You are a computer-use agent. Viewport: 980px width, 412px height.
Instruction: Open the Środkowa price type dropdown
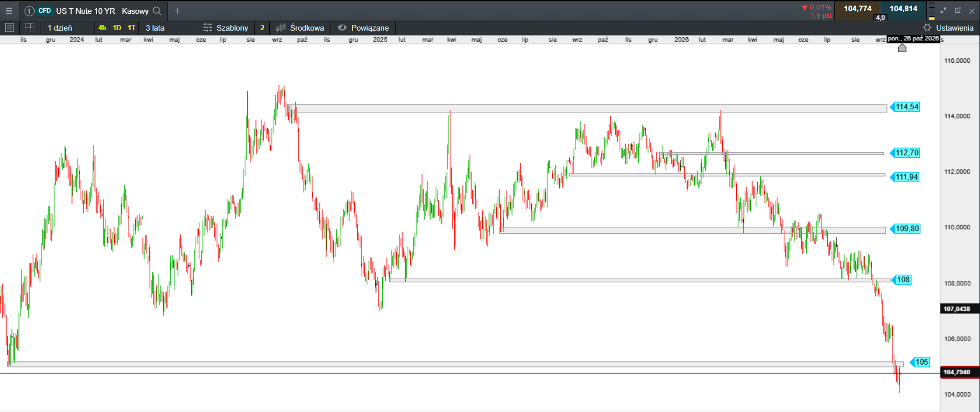[307, 28]
